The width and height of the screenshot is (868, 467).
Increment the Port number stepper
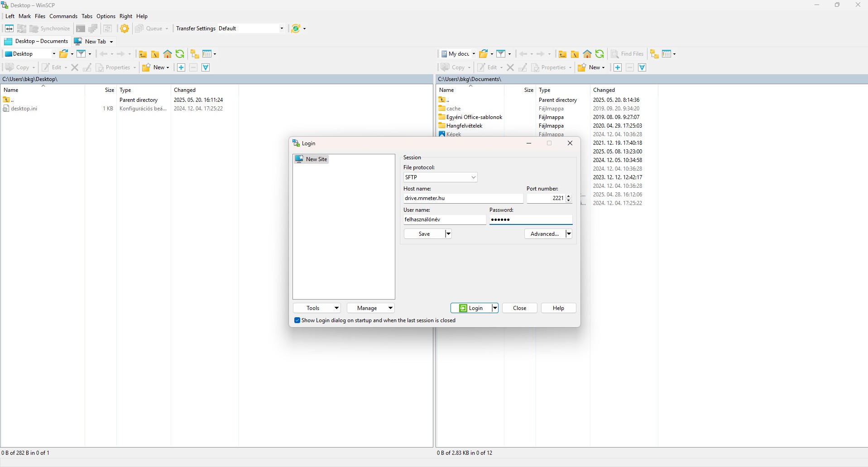point(569,196)
